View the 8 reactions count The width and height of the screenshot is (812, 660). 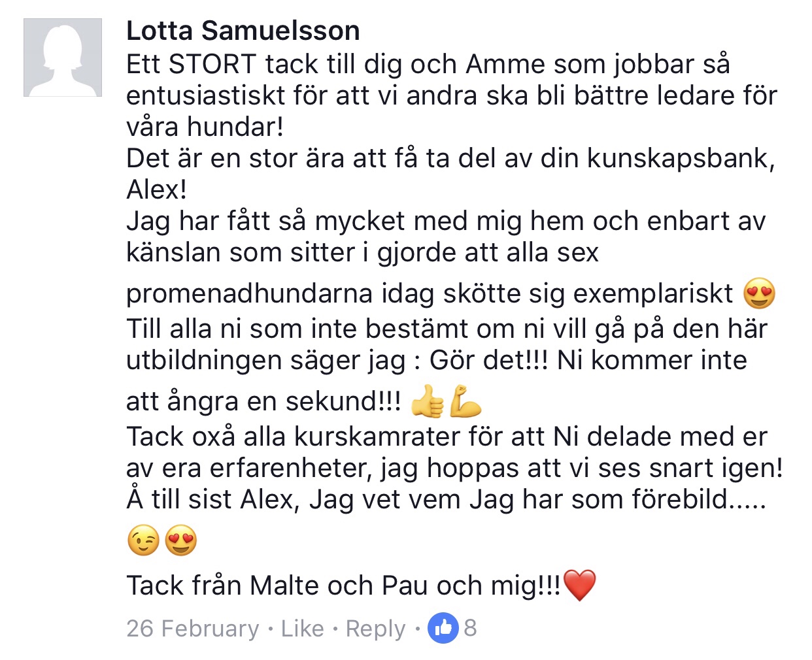pos(470,629)
